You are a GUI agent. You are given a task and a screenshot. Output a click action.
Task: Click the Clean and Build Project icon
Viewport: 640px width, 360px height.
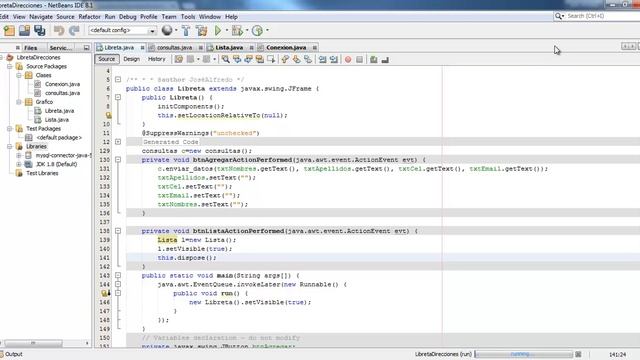tap(201, 31)
